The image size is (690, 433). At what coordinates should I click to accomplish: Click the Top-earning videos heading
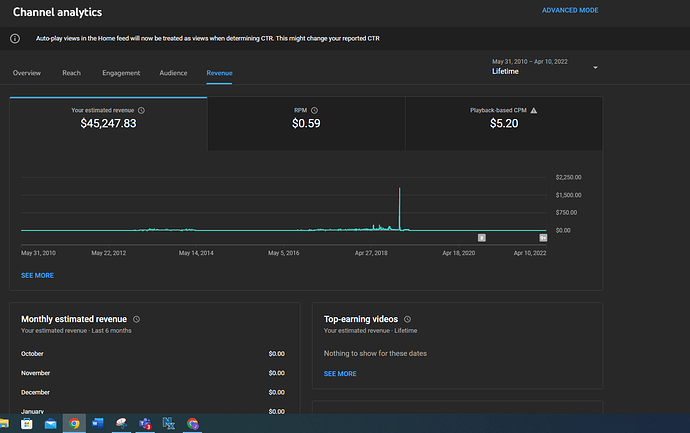(361, 319)
